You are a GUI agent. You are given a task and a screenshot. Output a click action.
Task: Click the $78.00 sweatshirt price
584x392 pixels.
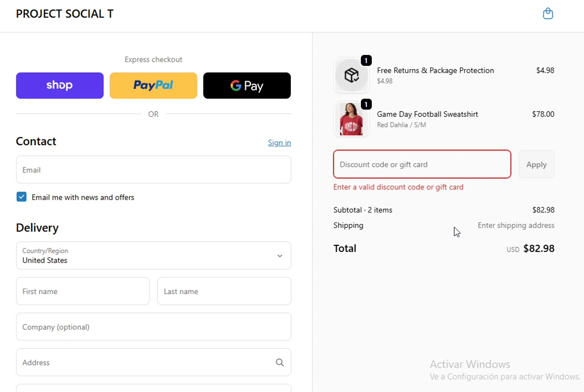tap(543, 114)
